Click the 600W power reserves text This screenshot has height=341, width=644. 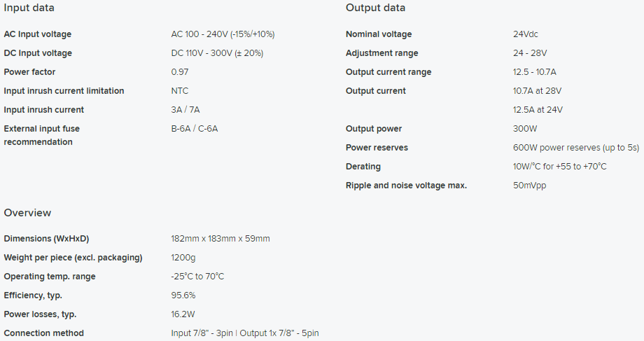576,148
